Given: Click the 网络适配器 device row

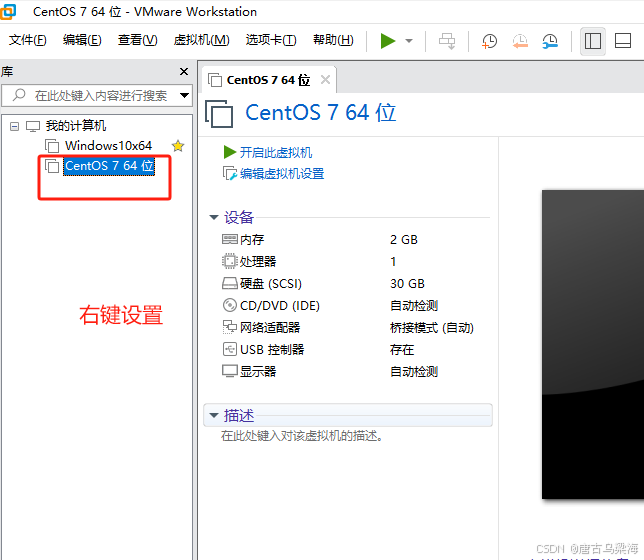Looking at the screenshot, I should click(356, 328).
